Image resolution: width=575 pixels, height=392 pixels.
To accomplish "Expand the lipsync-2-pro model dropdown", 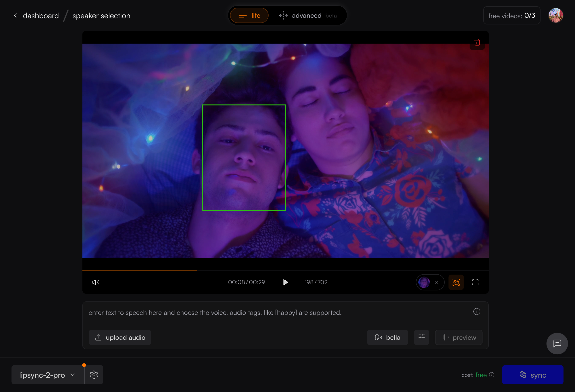I will (47, 375).
